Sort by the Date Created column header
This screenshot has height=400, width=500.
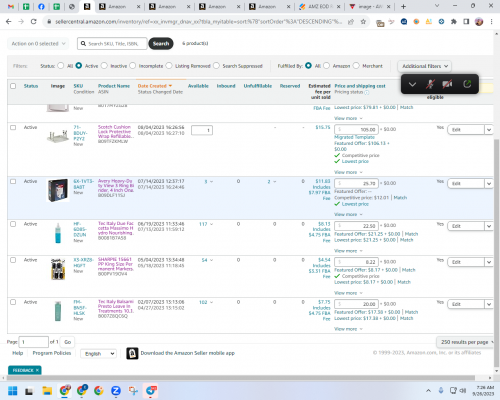pyautogui.click(x=155, y=86)
